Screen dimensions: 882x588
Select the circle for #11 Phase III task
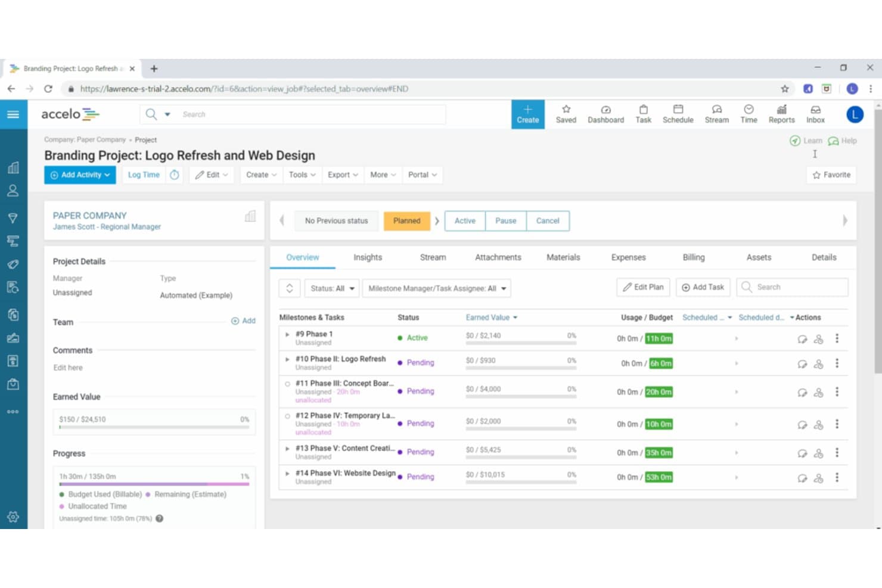[x=288, y=384]
